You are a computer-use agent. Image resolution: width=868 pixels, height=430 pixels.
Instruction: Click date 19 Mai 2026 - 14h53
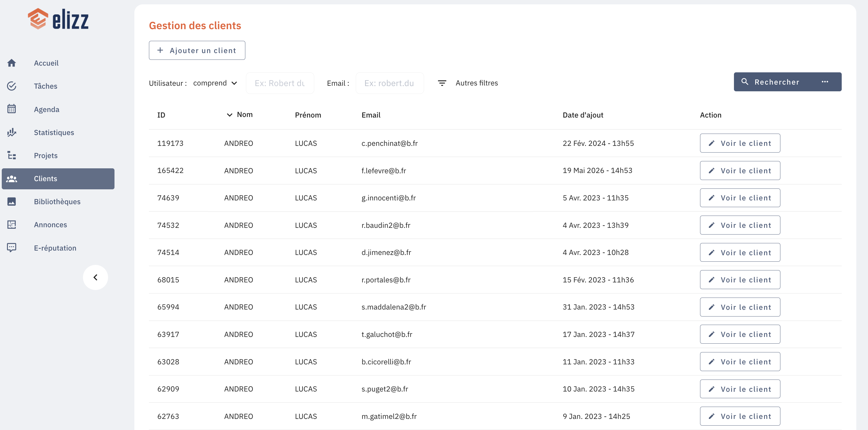click(x=598, y=170)
